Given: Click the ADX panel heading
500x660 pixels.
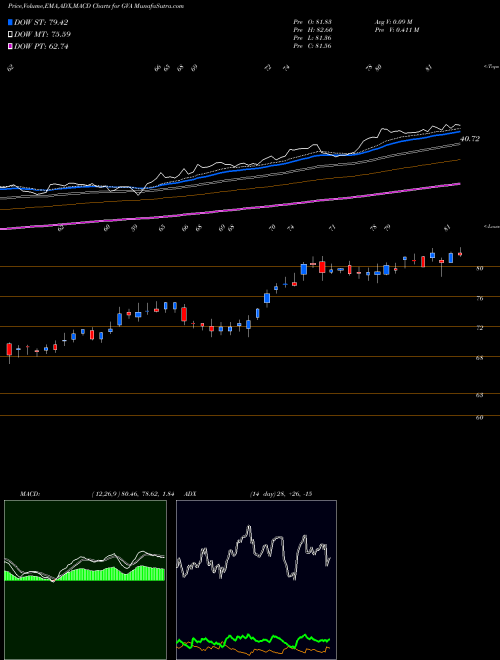Looking at the screenshot, I should click(191, 494).
